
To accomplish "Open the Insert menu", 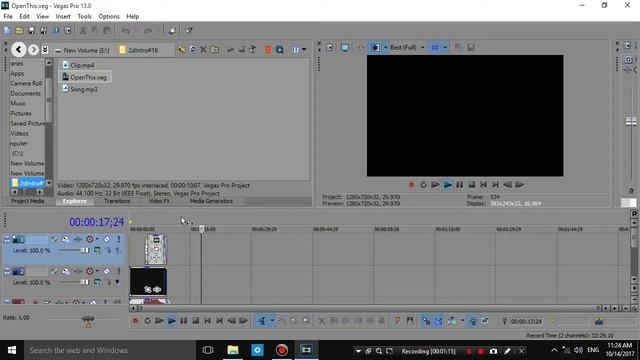I will pyautogui.click(x=63, y=16).
